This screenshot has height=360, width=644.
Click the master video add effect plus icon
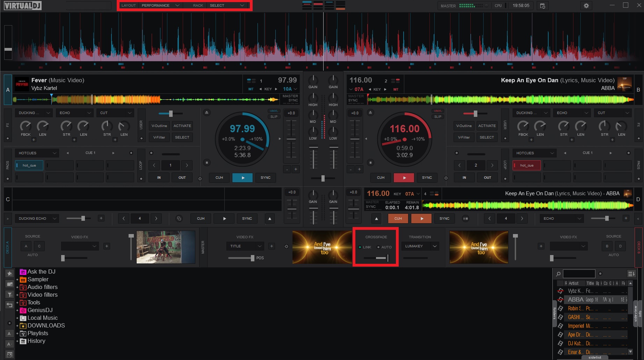point(272,246)
